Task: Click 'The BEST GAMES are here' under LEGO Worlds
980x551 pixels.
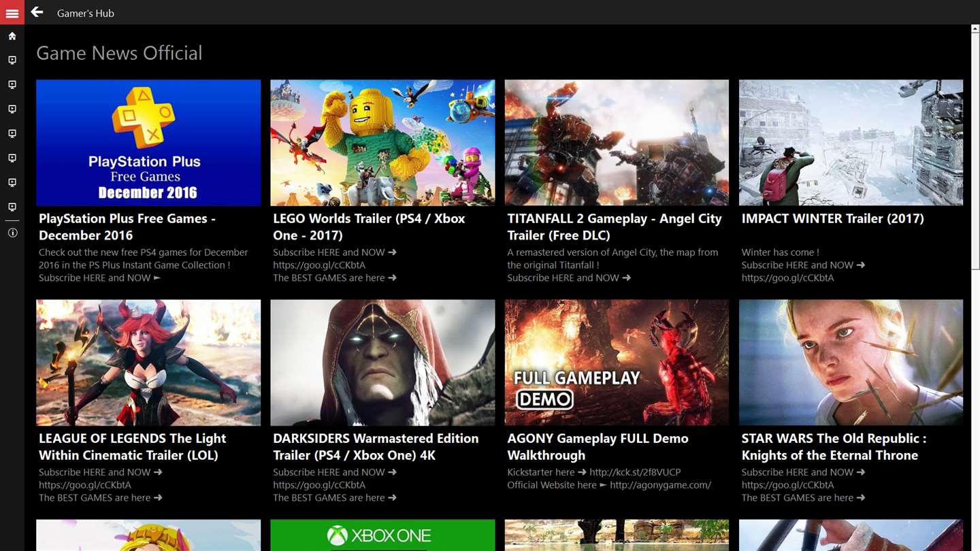Action: tap(335, 278)
